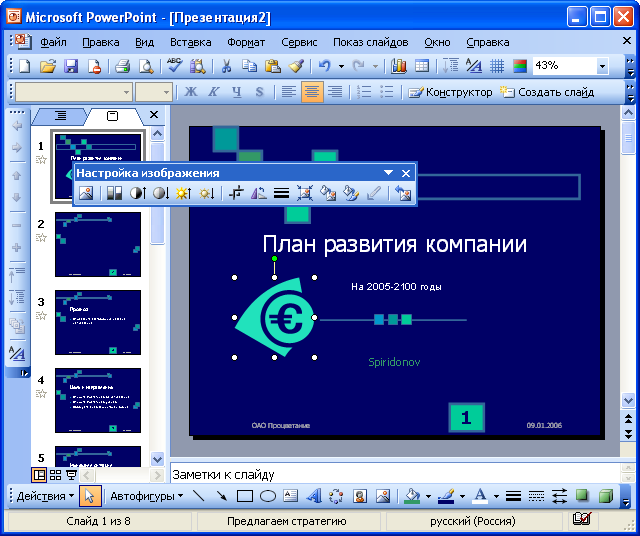Align text left
640x536 pixels.
click(x=289, y=92)
